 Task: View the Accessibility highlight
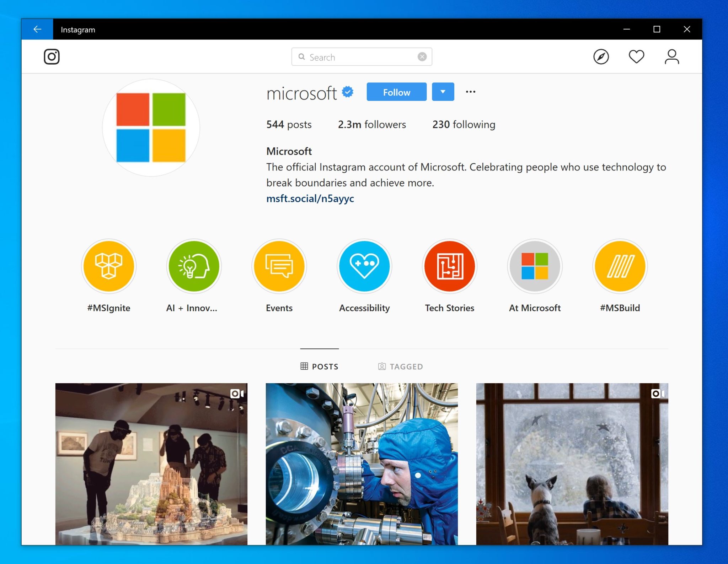[364, 266]
